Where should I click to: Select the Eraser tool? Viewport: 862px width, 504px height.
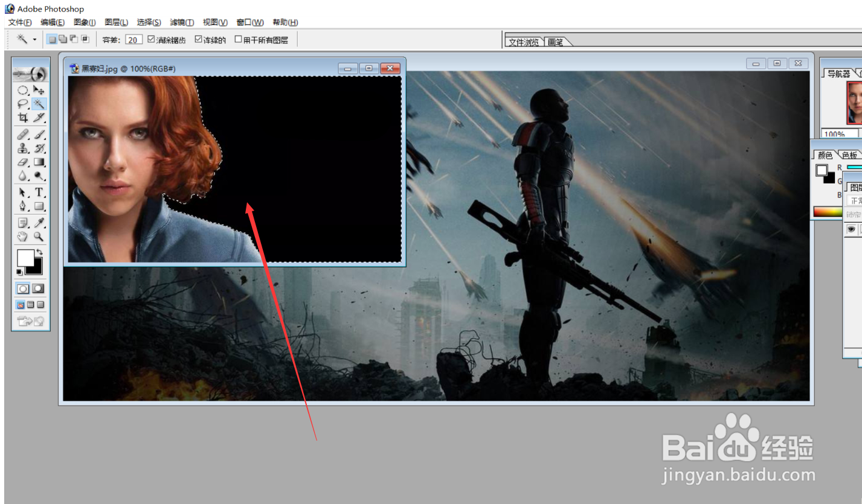coord(23,162)
